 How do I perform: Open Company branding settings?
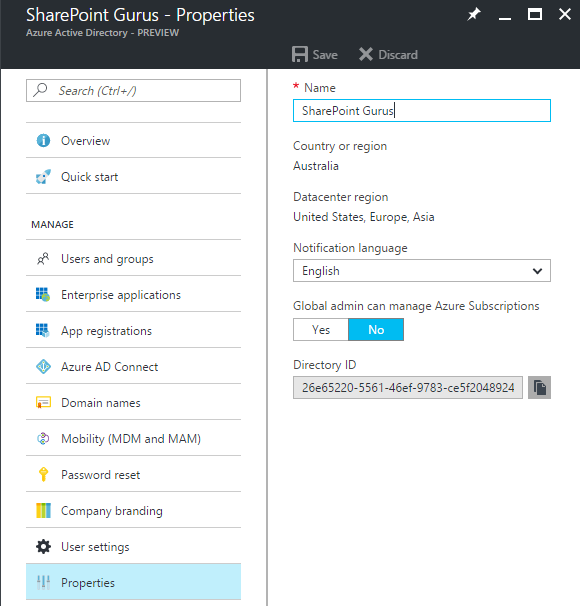click(133, 511)
